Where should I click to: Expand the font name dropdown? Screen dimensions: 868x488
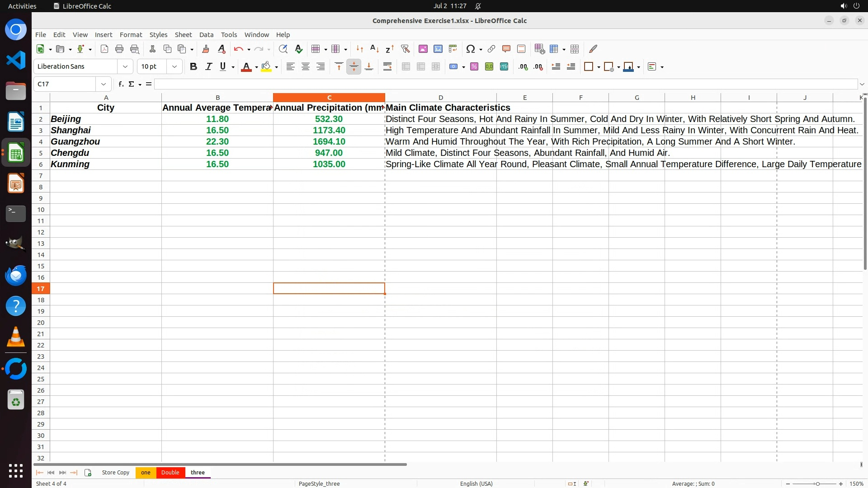pyautogui.click(x=125, y=67)
